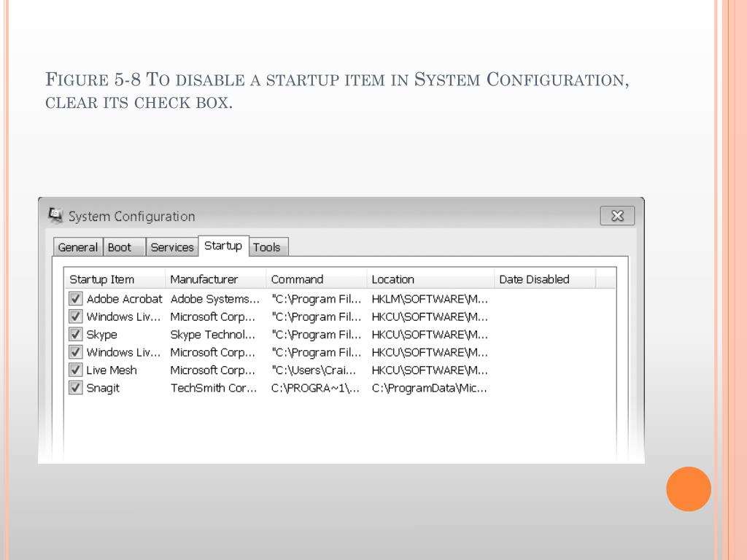747x560 pixels.
Task: Uncheck the Skype startup item checkbox
Action: (x=75, y=334)
